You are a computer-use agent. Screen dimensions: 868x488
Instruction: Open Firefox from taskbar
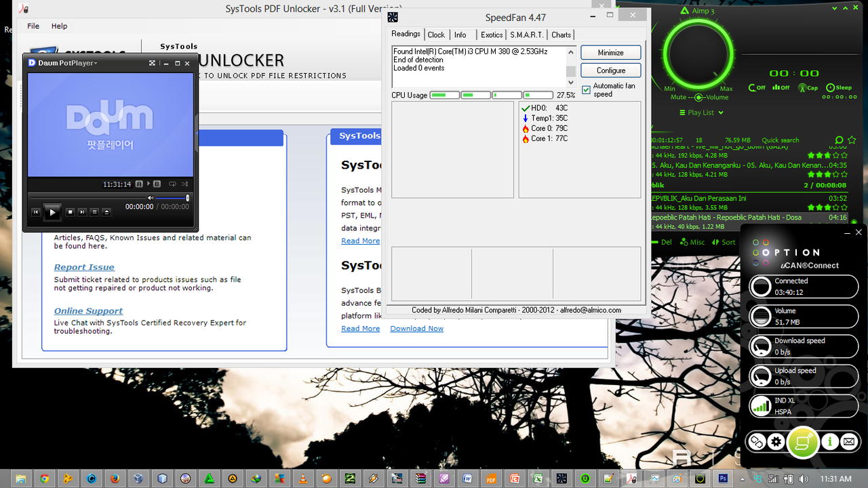coord(115,478)
